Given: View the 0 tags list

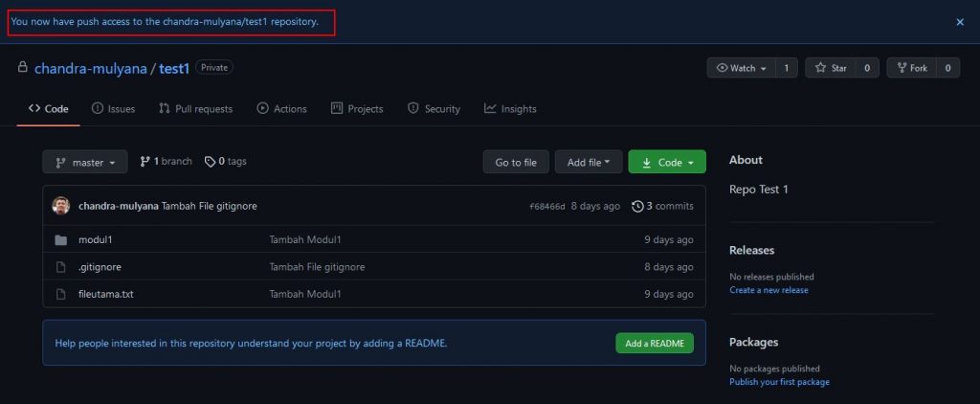Looking at the screenshot, I should click(x=226, y=162).
